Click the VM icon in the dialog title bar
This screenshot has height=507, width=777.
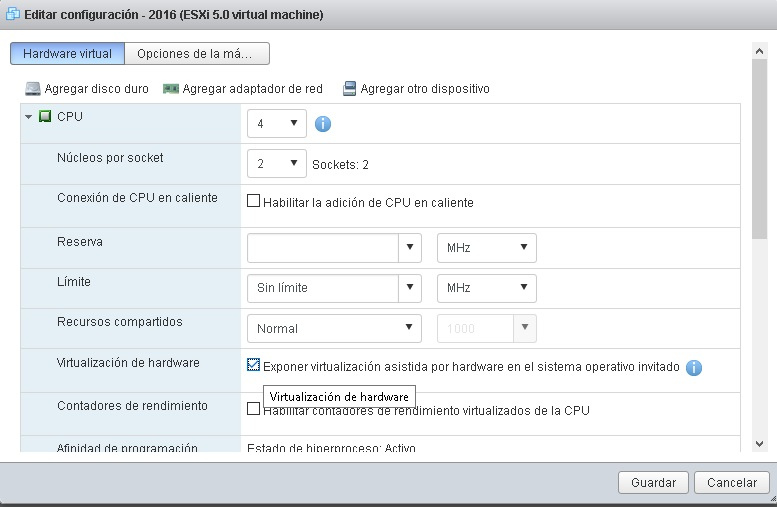pyautogui.click(x=14, y=16)
